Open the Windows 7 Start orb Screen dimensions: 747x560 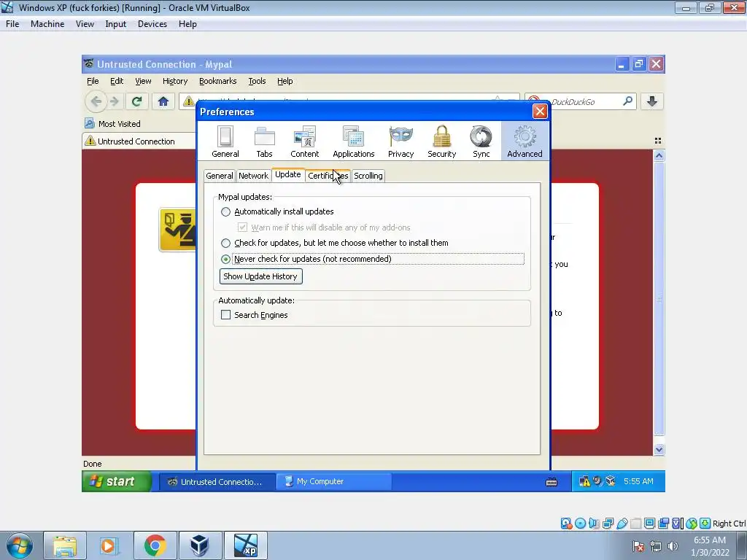click(x=19, y=545)
